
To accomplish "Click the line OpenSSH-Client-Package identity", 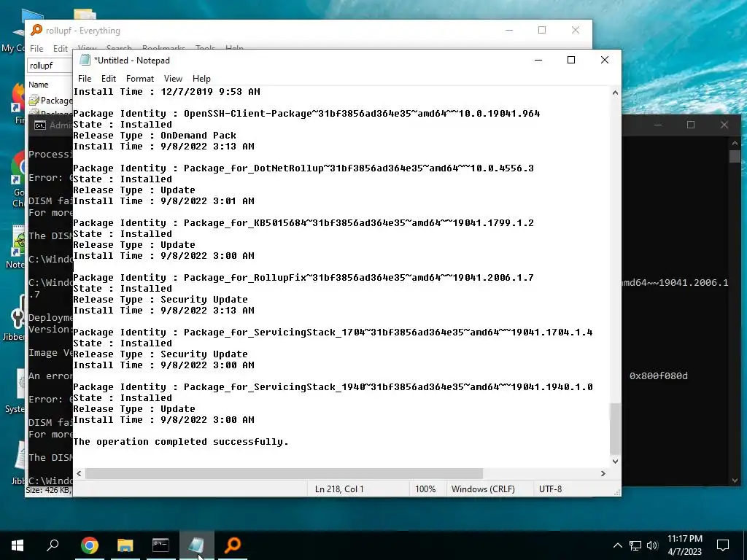I will click(306, 113).
